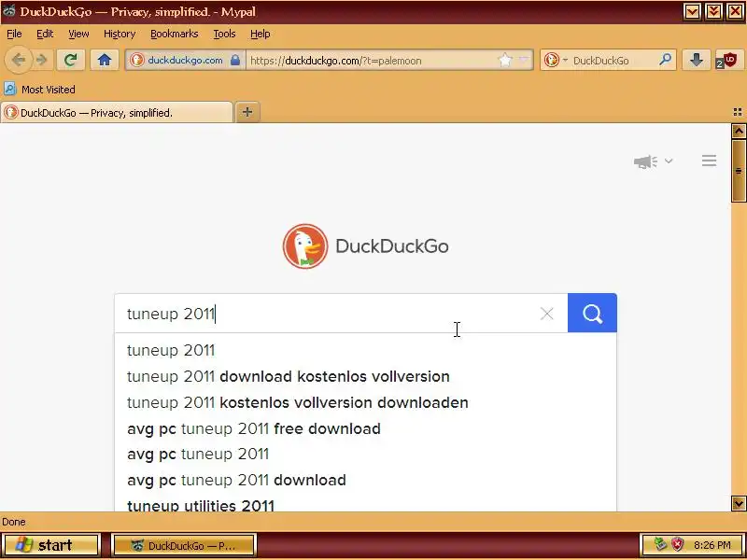This screenshot has height=560, width=747.
Task: Click the blue search magnifier button
Action: [592, 313]
